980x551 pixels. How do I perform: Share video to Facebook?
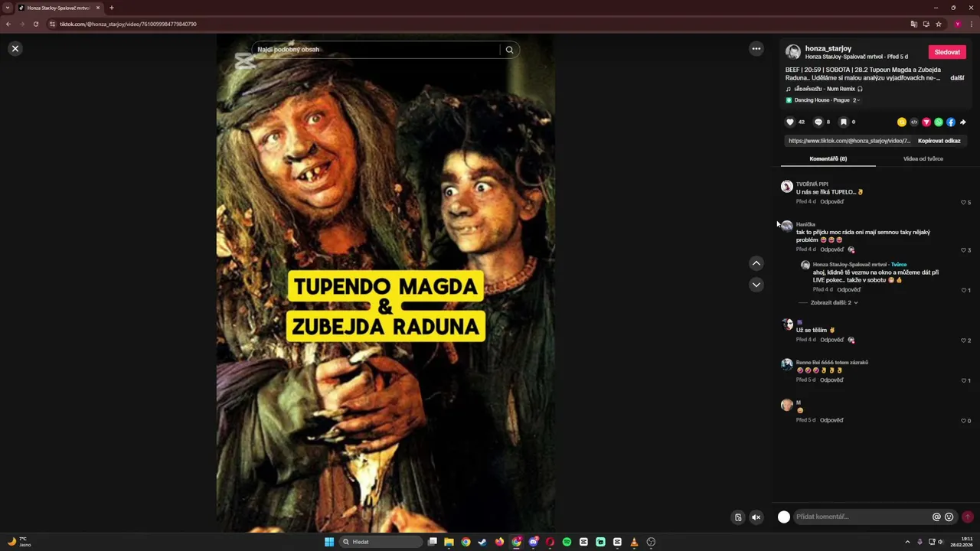951,122
